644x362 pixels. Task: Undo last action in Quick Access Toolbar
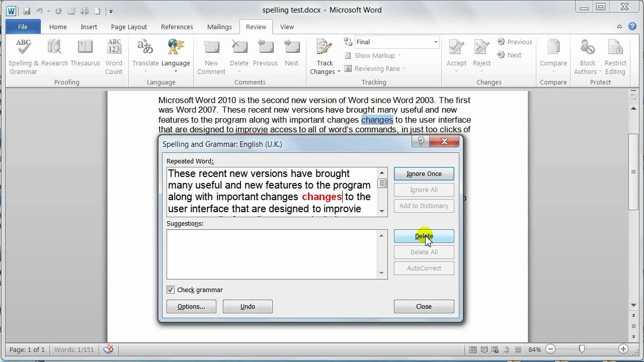pyautogui.click(x=39, y=11)
